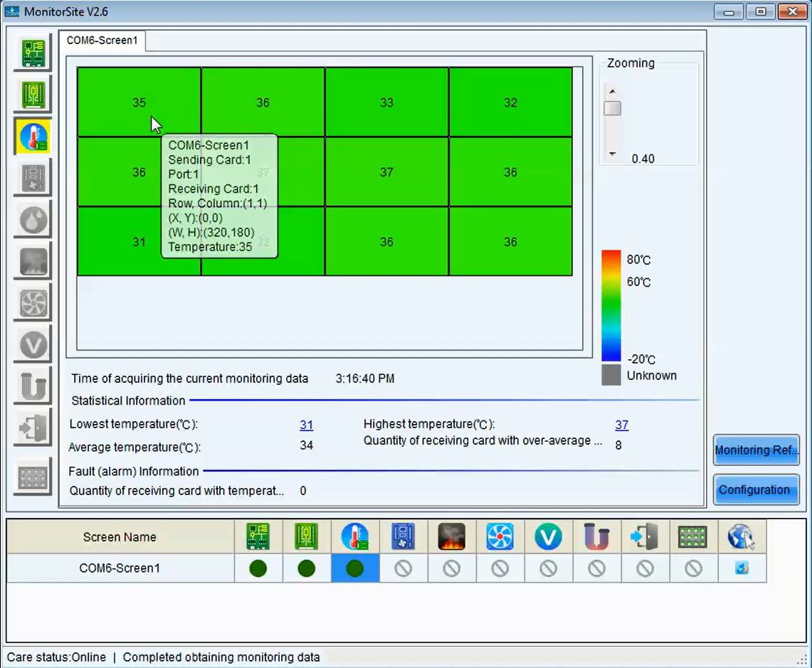Screen dimensions: 812x668
Task: Click smoke fire icon in table header
Action: coord(451,536)
